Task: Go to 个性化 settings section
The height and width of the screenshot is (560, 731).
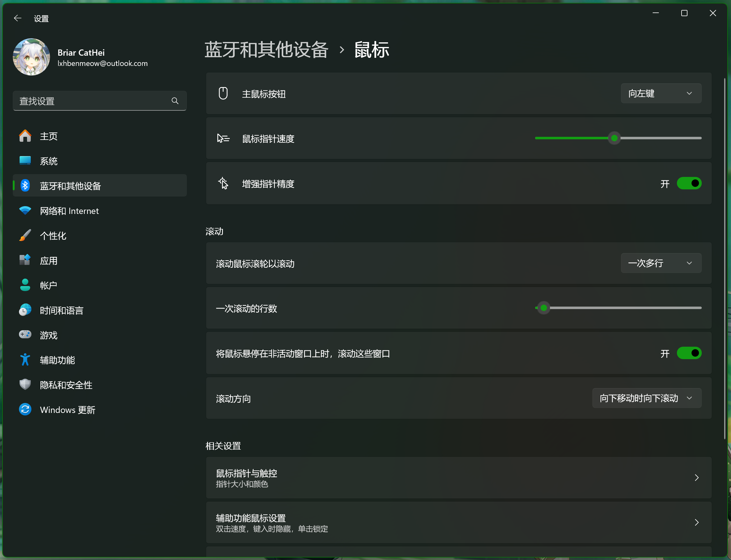Action: point(53,236)
